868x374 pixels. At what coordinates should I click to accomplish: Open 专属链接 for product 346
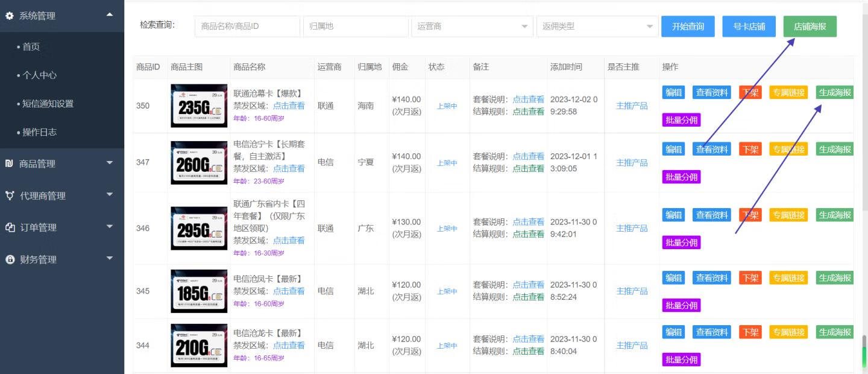788,215
